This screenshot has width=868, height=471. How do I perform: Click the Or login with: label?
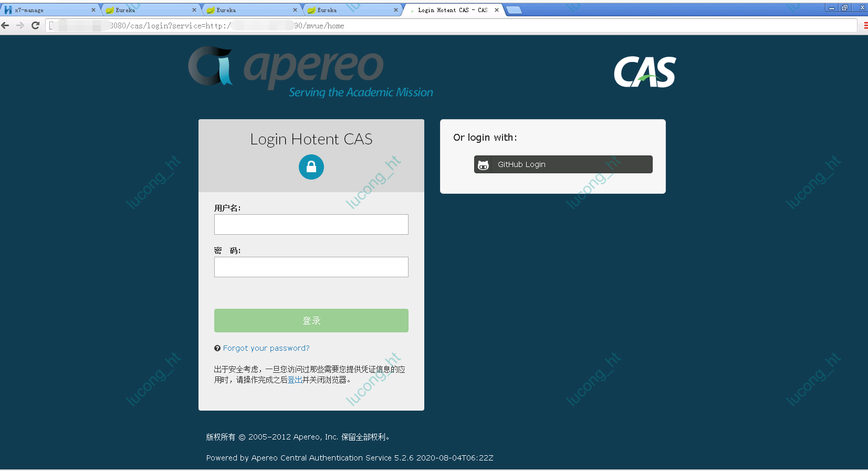(x=485, y=138)
